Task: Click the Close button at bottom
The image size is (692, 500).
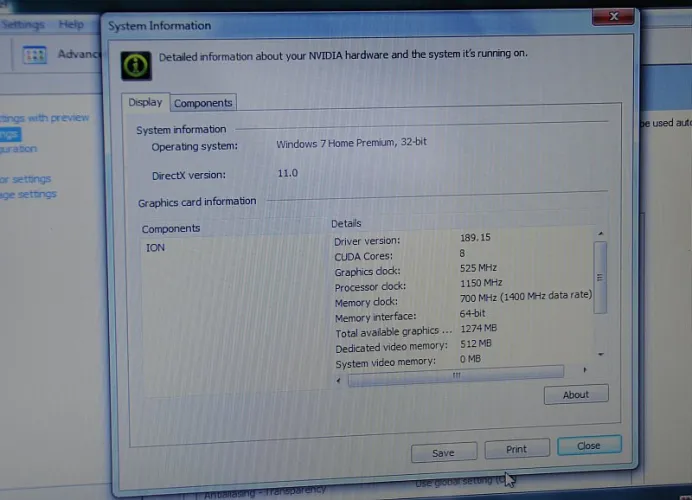Action: (589, 445)
